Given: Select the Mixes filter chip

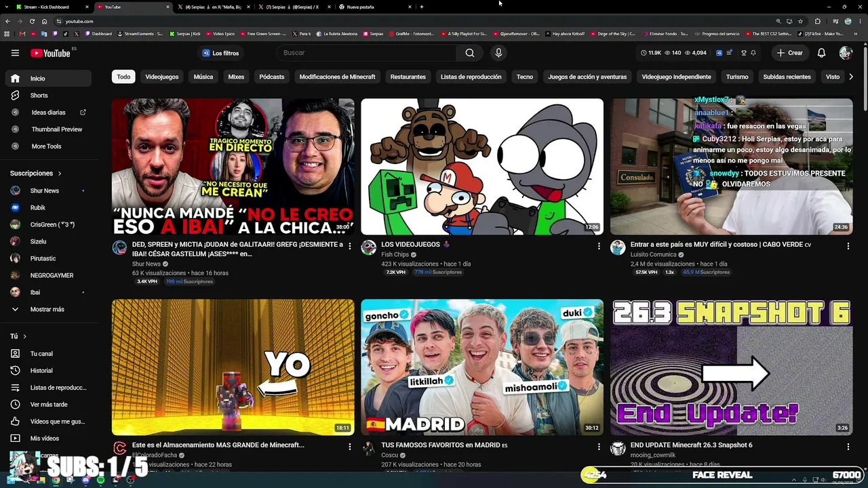Looking at the screenshot, I should 236,77.
